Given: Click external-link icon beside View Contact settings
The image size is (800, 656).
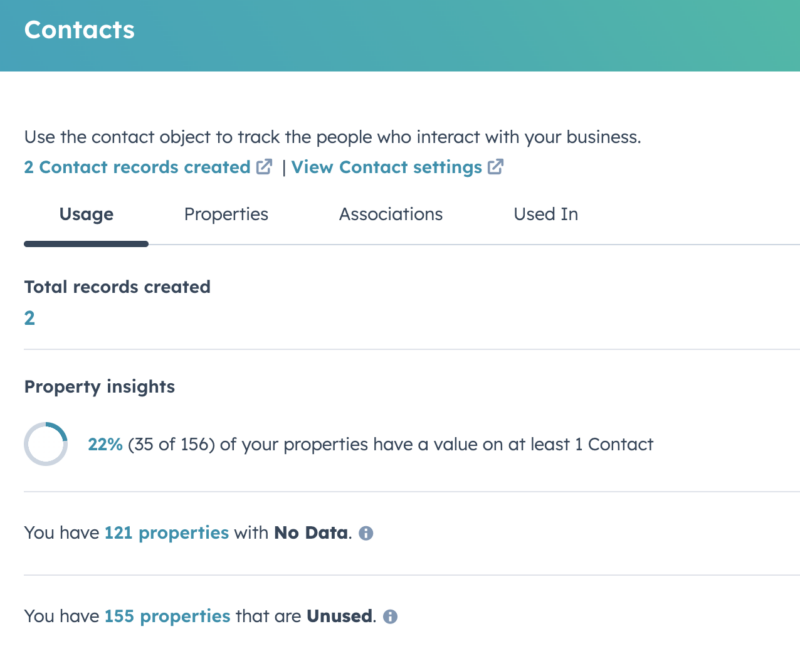Looking at the screenshot, I should [496, 168].
